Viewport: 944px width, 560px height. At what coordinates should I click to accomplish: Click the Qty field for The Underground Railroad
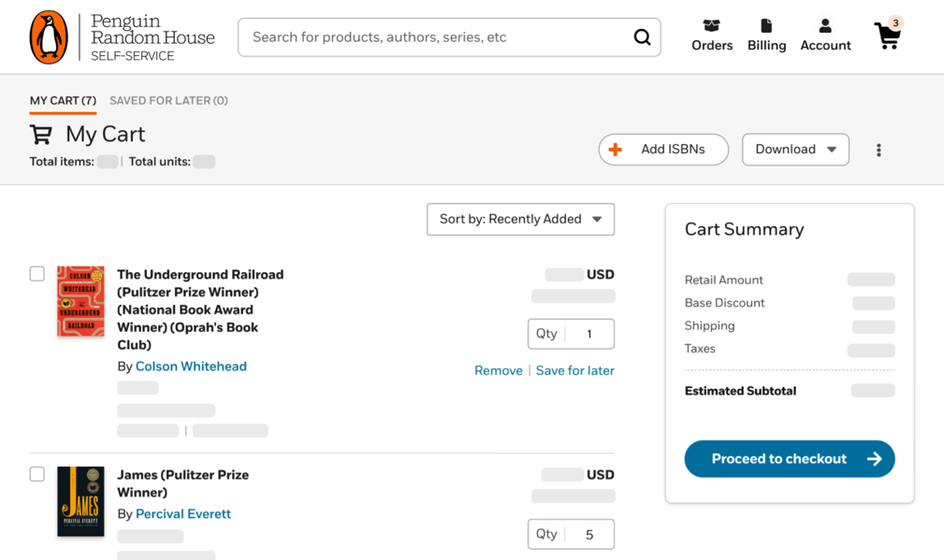tap(571, 334)
